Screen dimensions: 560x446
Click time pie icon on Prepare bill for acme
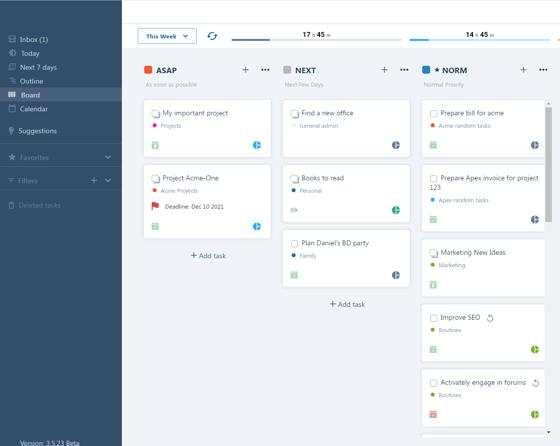coord(535,145)
